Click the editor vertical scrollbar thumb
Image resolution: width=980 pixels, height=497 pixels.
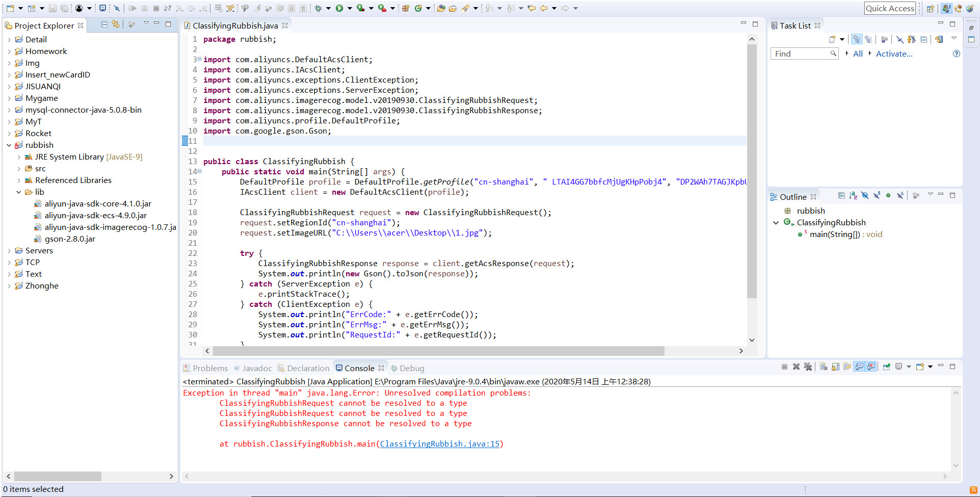[752, 171]
